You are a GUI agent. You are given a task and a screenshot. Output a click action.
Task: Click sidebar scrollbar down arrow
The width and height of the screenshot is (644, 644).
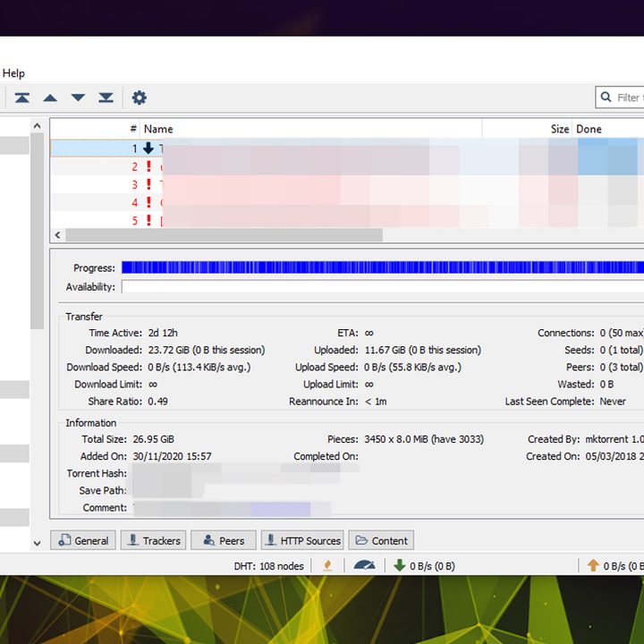pos(37,543)
